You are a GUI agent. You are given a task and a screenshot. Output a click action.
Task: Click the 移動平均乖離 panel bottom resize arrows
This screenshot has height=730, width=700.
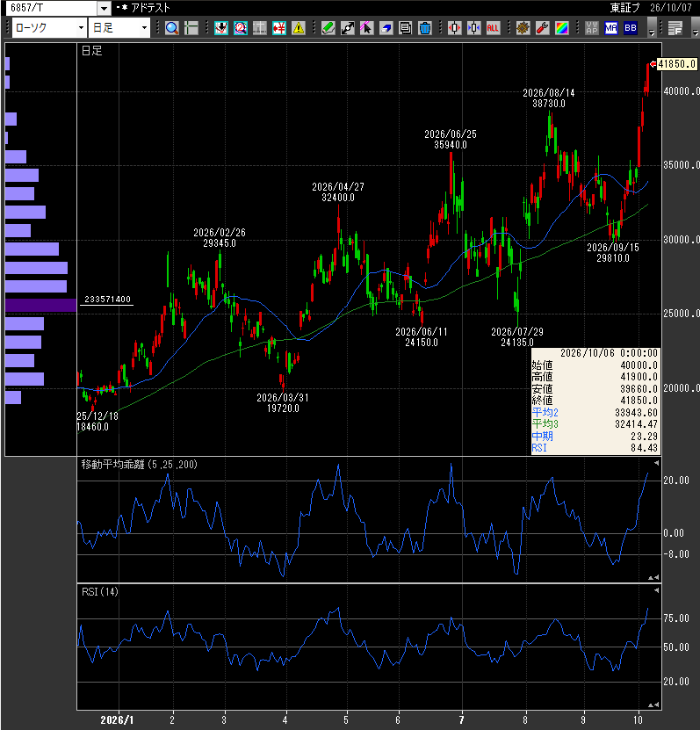(654, 577)
